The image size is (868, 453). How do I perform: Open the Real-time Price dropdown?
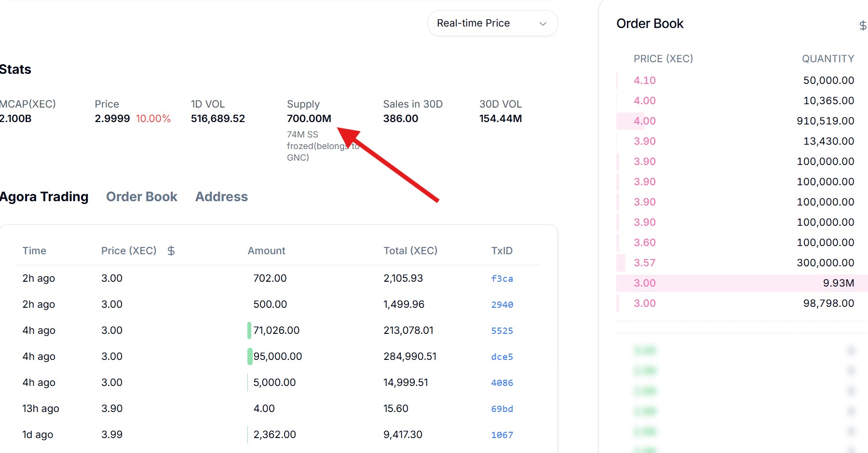[x=492, y=23]
